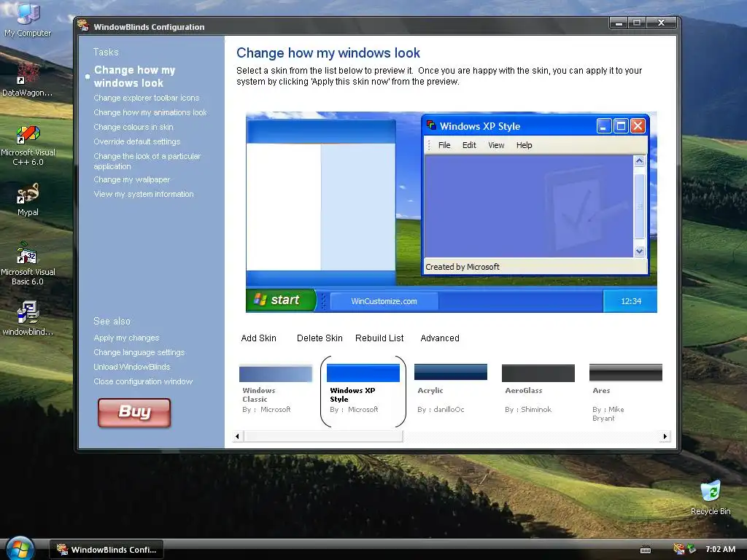The height and width of the screenshot is (560, 747).
Task: Click 'Created by Microsoft' status text
Action: pyautogui.click(x=462, y=267)
